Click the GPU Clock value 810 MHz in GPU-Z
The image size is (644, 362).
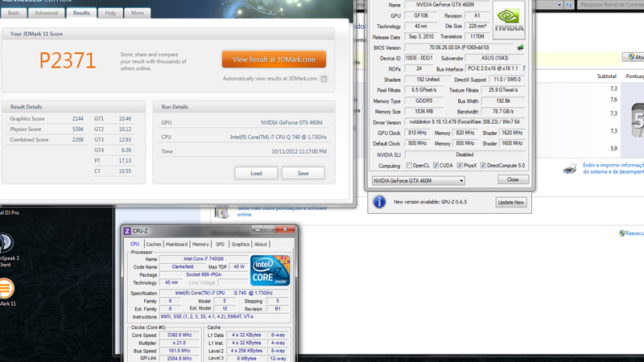coord(418,133)
